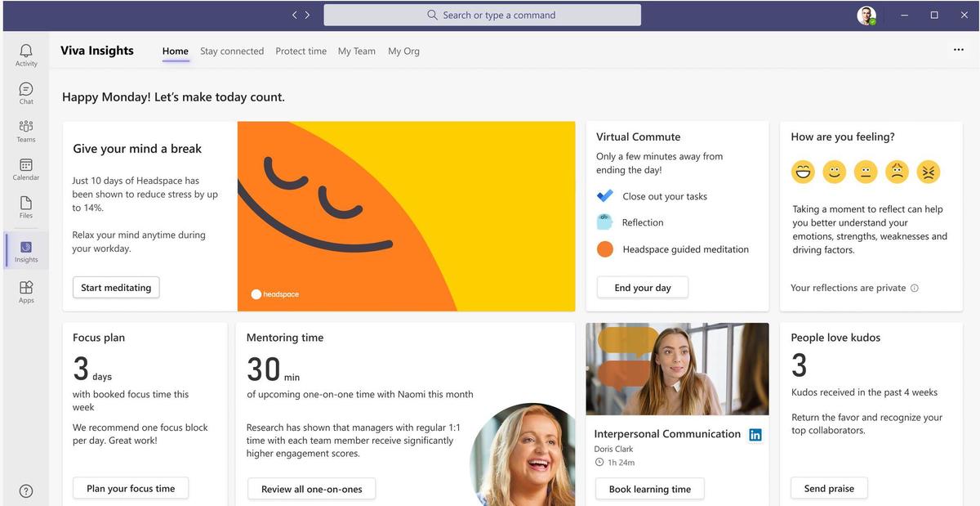Click the LinkedIn logo icon

(755, 435)
